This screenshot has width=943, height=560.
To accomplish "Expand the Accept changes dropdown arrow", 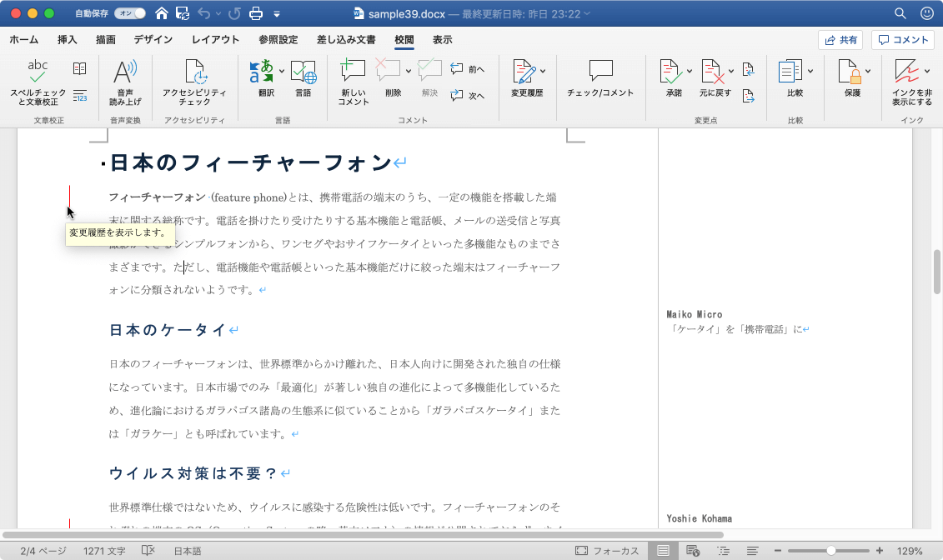I will click(690, 71).
